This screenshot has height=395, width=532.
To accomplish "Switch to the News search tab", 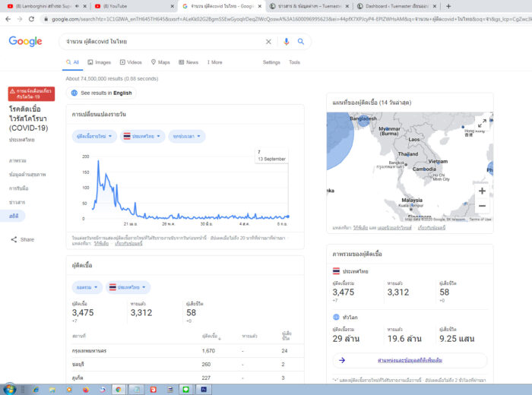I will [188, 62].
